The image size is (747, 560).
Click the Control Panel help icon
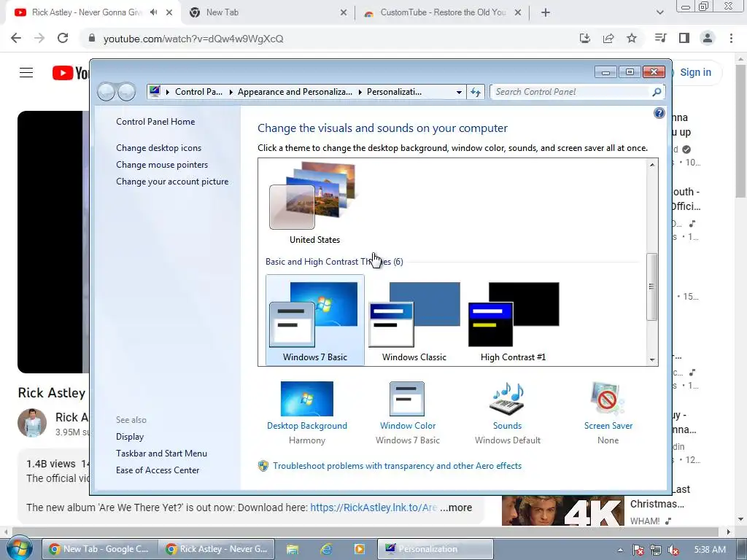click(659, 113)
